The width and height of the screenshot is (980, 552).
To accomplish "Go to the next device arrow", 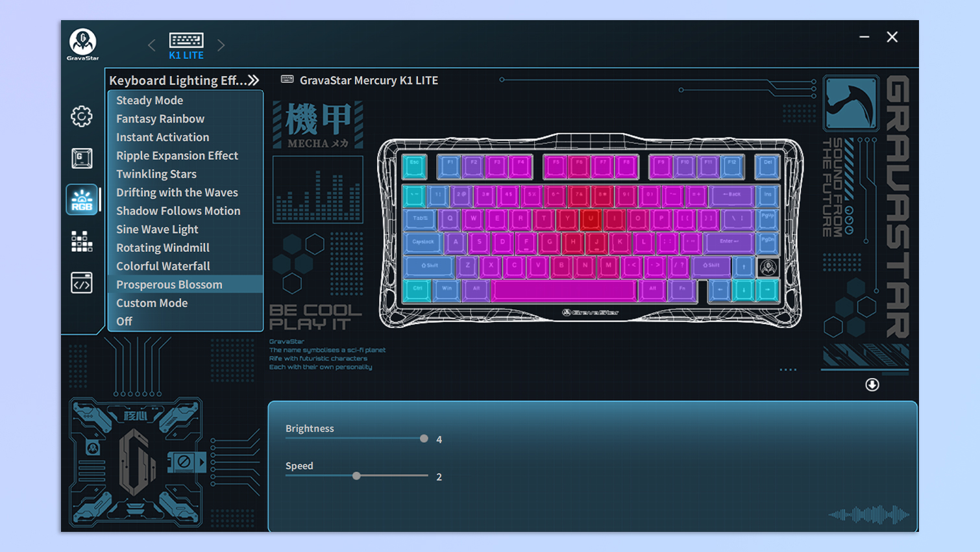I will [221, 45].
